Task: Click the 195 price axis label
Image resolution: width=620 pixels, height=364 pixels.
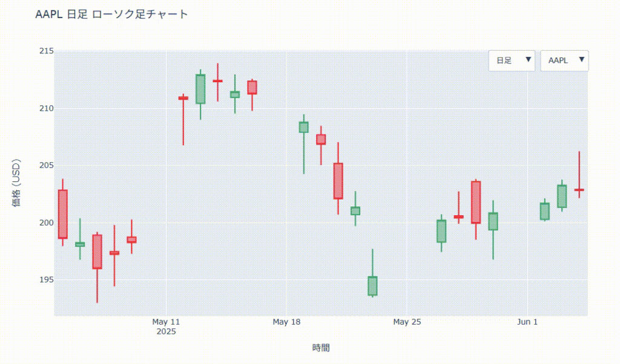Action: click(45, 280)
